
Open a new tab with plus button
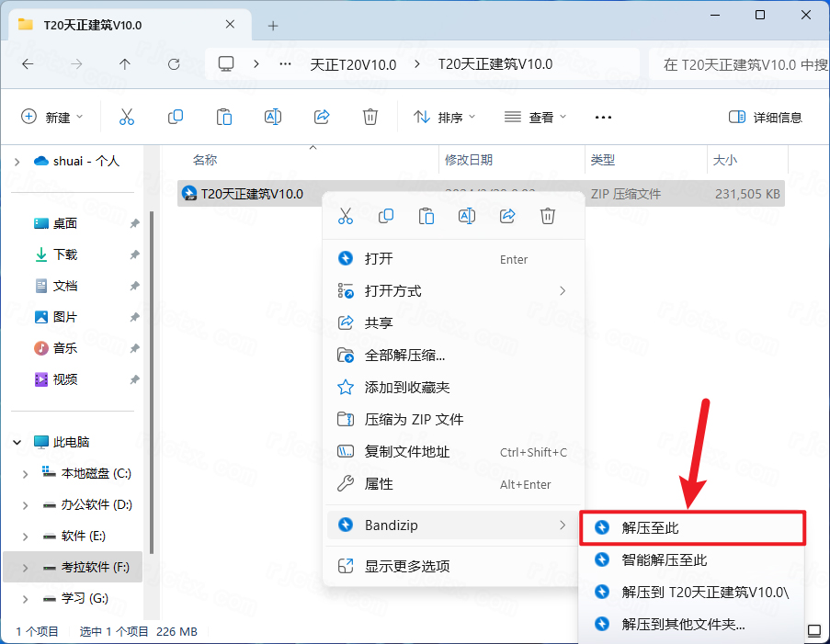click(x=273, y=25)
